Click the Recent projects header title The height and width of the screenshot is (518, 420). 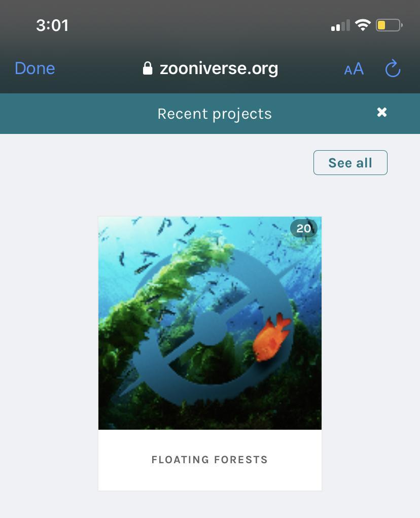215,114
